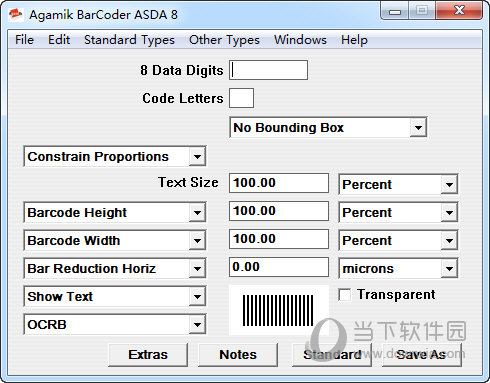Expand the Barcode Width dropdown

click(115, 240)
